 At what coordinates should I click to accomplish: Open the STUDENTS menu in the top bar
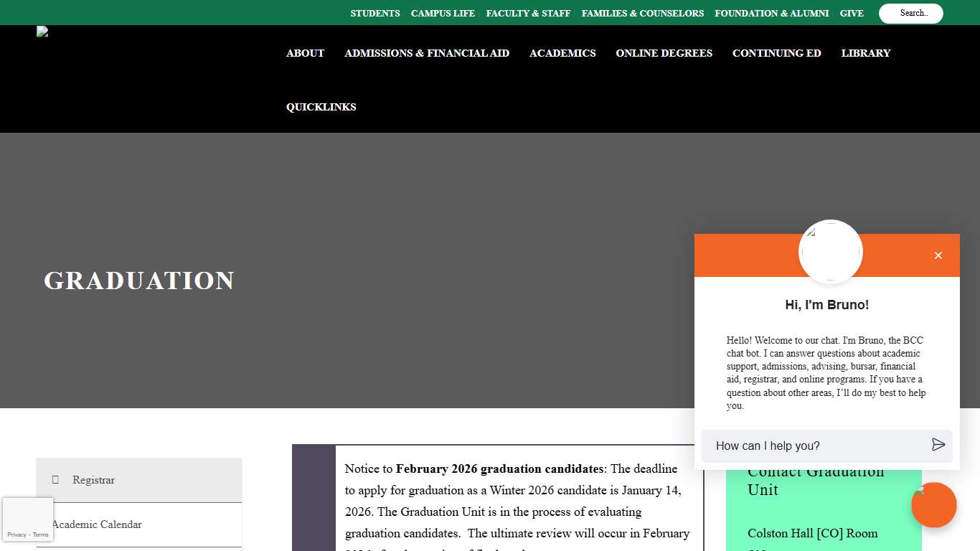pos(374,13)
